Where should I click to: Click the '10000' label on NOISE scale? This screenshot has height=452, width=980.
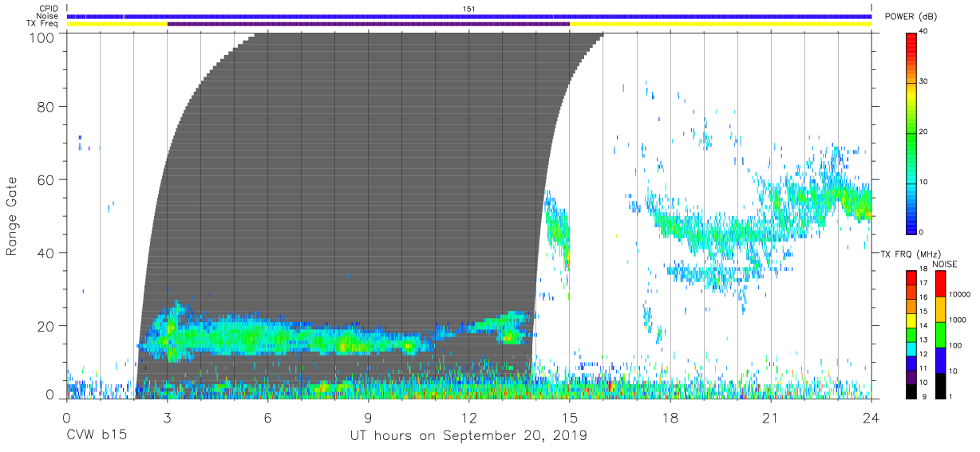960,294
